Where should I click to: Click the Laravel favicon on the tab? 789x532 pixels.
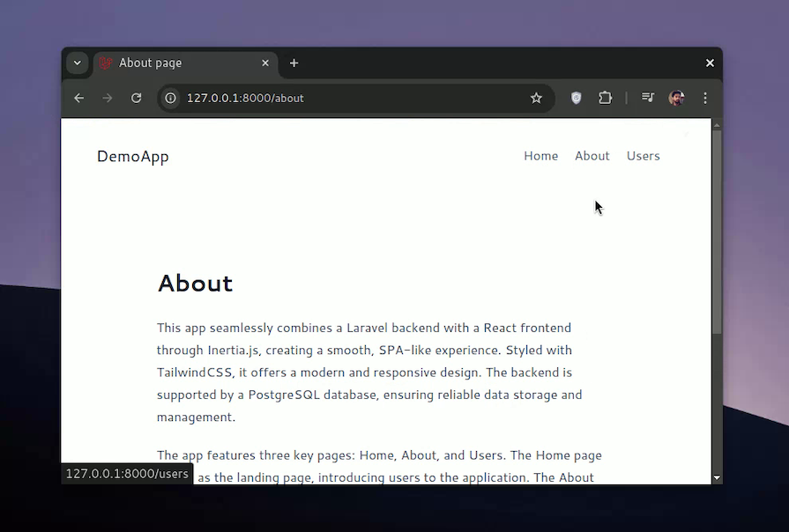coord(106,63)
